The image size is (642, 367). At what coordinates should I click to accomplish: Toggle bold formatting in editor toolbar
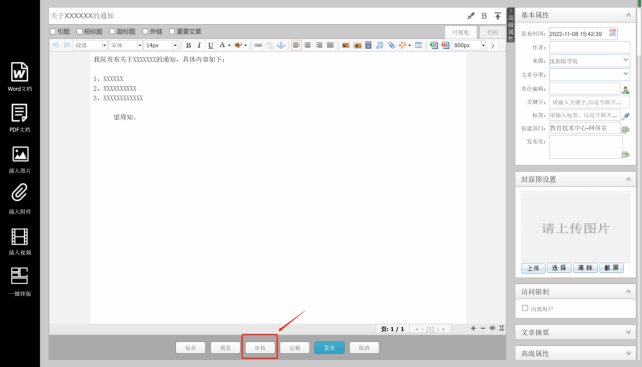pyautogui.click(x=188, y=45)
